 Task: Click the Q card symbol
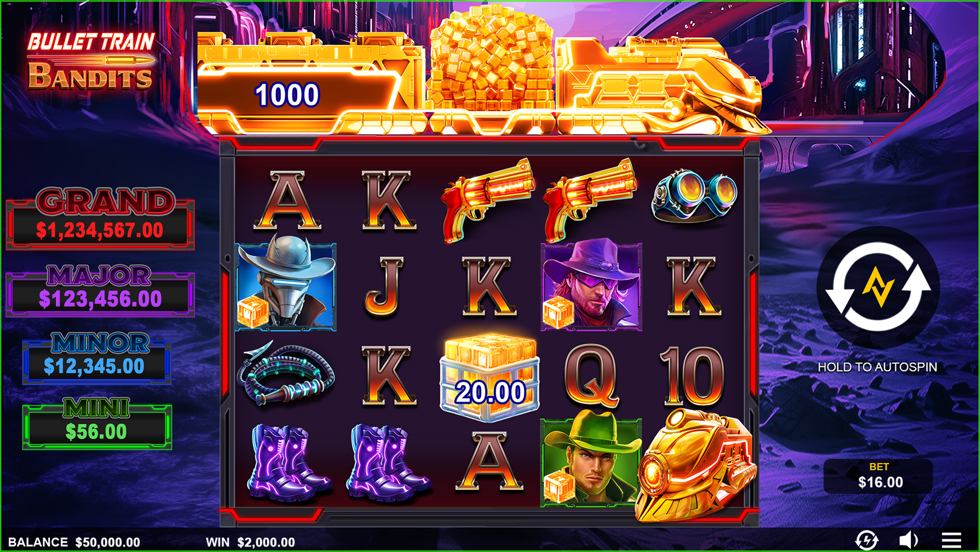592,375
